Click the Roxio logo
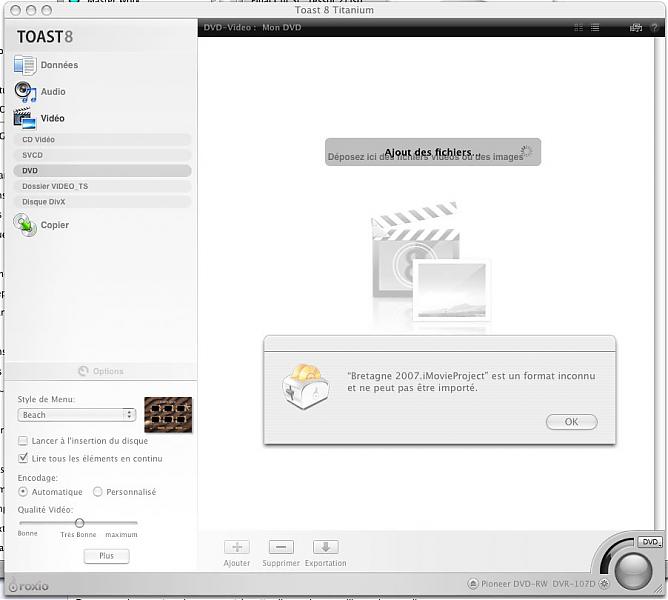 click(29, 586)
